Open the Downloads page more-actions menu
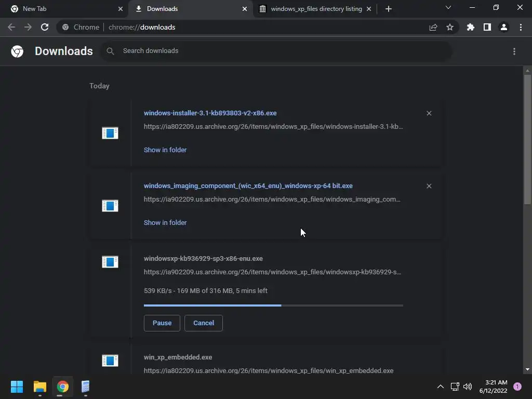Image resolution: width=532 pixels, height=399 pixels. pos(514,51)
